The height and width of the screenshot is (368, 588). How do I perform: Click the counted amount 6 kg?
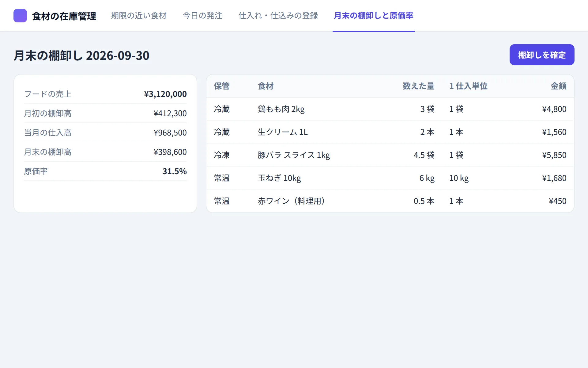tap(427, 178)
